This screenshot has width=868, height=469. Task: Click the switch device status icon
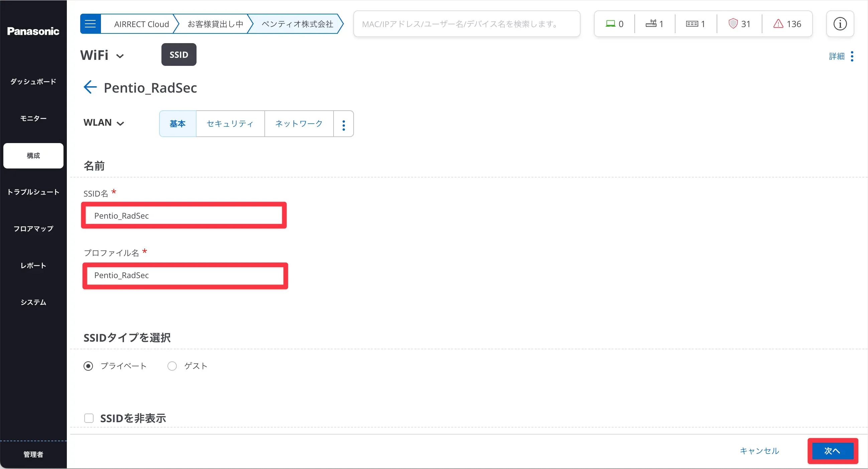tap(692, 24)
